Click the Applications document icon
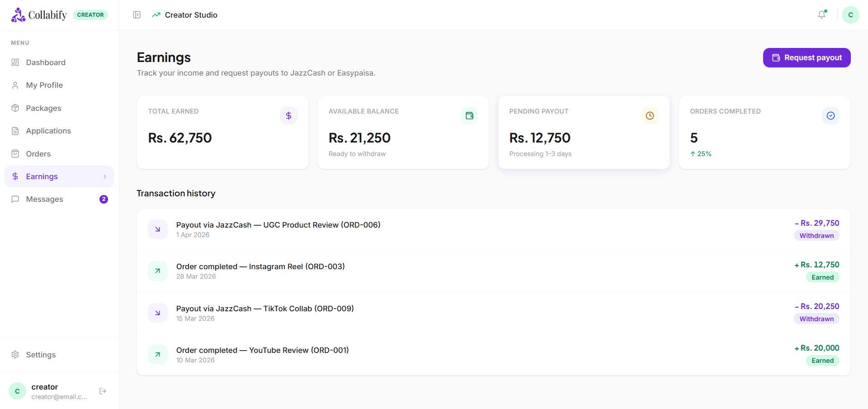868x409 pixels. tap(15, 131)
